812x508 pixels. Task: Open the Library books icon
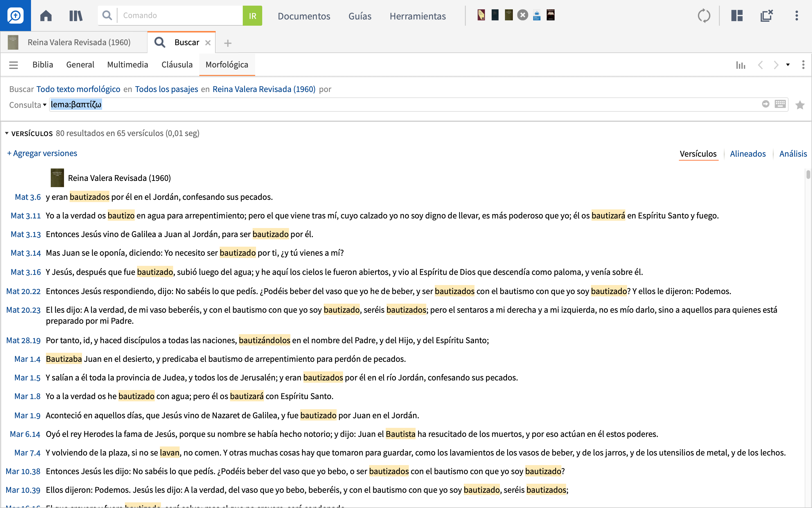click(x=76, y=16)
